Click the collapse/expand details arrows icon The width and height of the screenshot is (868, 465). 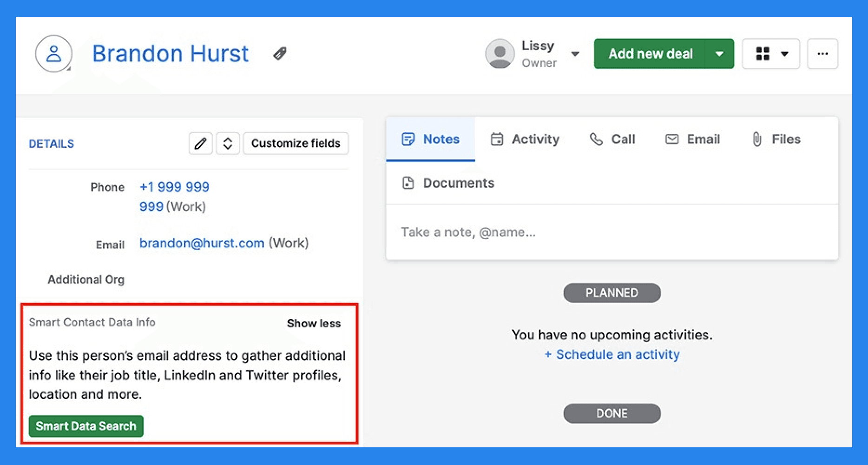point(228,143)
